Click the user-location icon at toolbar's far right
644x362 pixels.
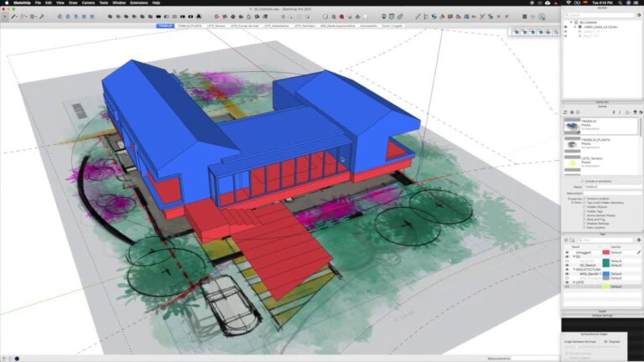pos(543,17)
